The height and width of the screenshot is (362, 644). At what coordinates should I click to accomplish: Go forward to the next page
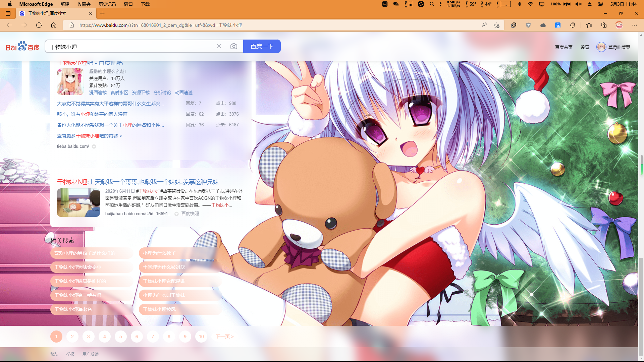point(24,25)
